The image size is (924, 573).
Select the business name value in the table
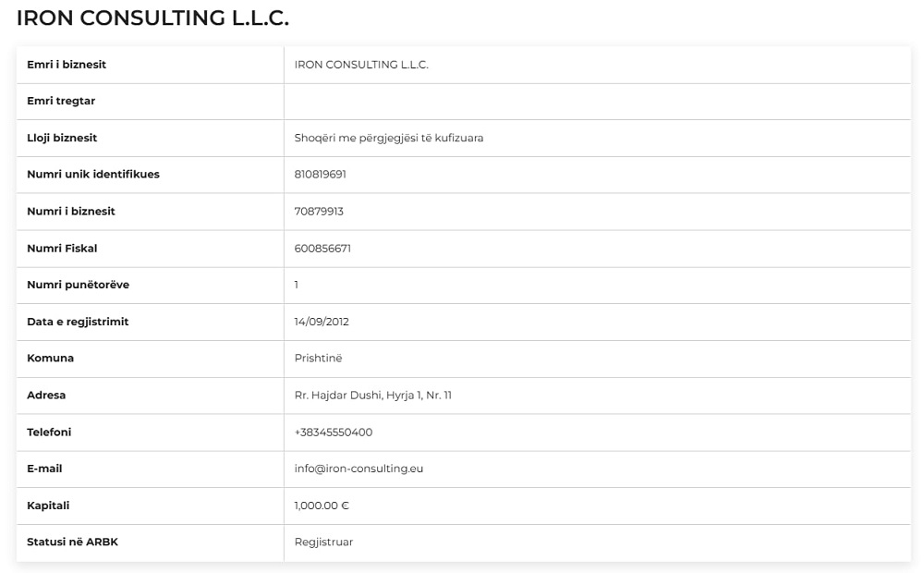point(361,65)
